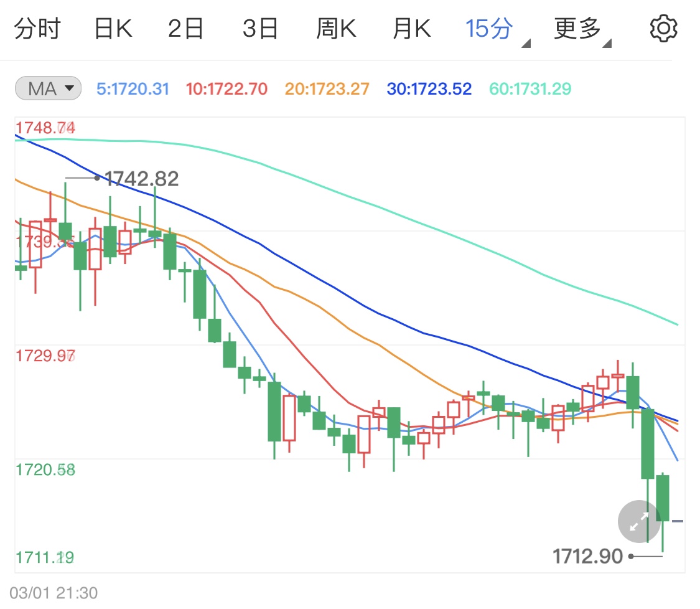Click the 1720.58 axis label
The image size is (700, 609).
click(x=45, y=470)
